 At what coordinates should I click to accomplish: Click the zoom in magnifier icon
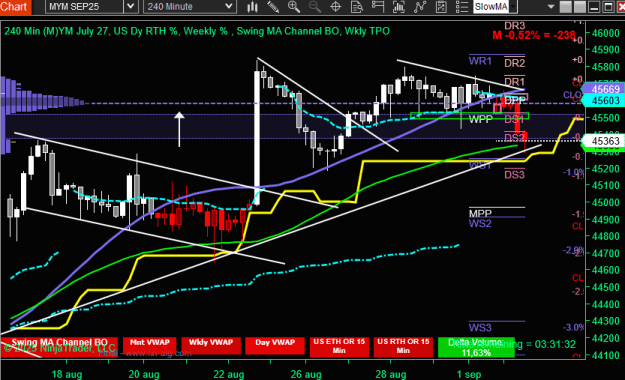(x=294, y=6)
